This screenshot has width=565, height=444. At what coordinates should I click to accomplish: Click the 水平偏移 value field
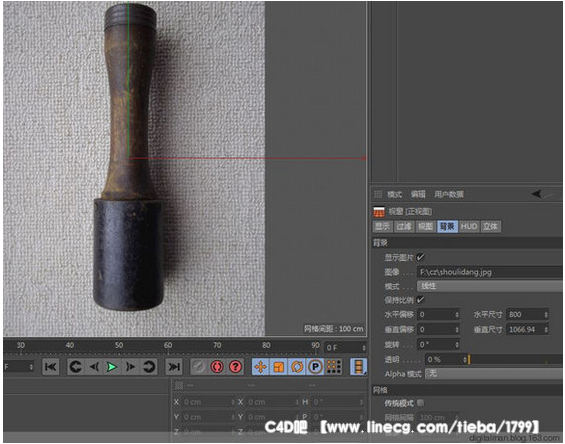point(435,315)
